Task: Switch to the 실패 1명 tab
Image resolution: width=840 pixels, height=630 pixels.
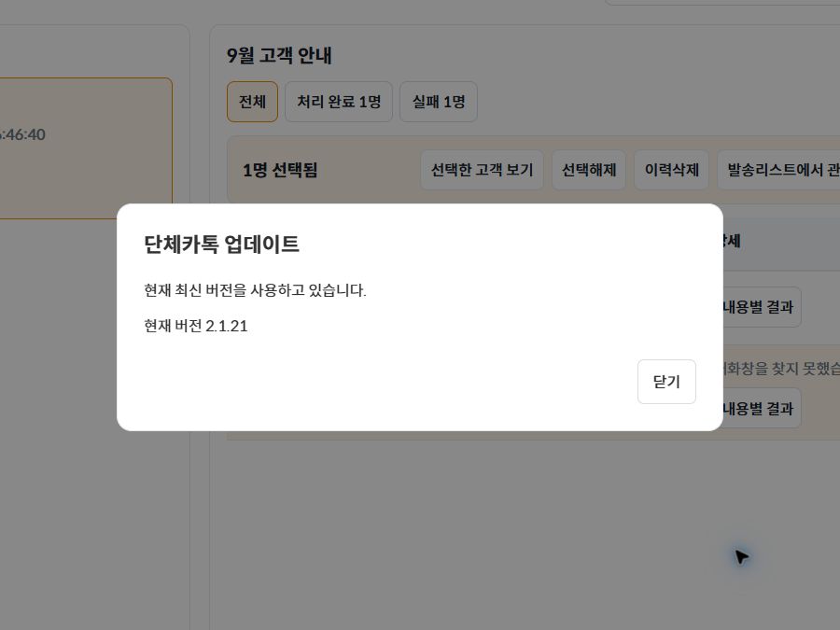Action: pos(439,102)
